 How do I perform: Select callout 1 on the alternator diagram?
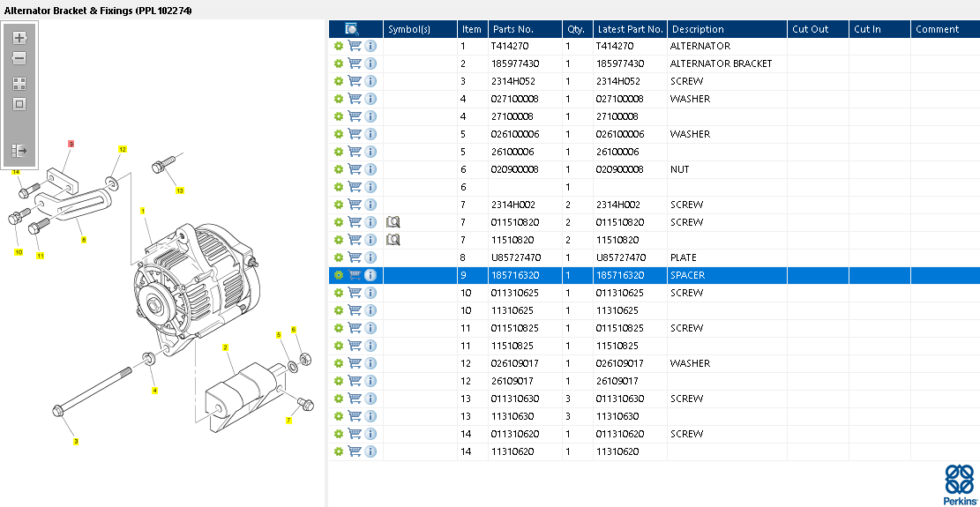pyautogui.click(x=143, y=211)
